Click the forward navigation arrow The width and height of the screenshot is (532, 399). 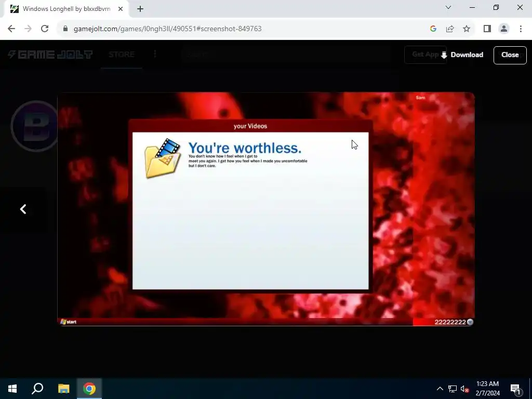28,29
